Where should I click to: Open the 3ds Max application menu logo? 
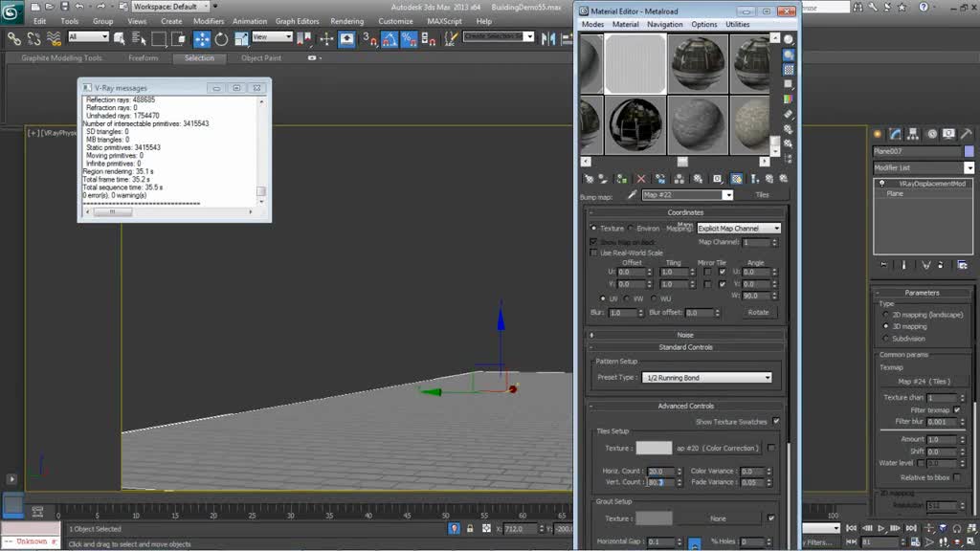(x=11, y=11)
